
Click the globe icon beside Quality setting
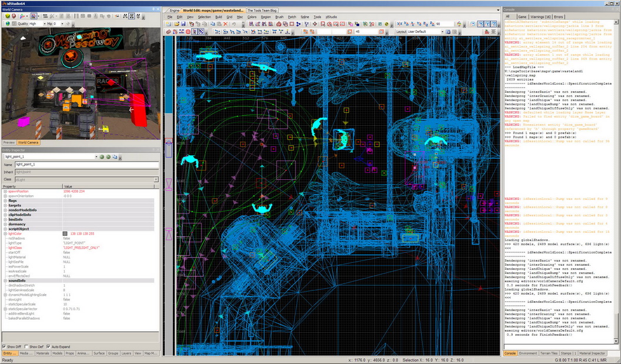click(x=6, y=24)
